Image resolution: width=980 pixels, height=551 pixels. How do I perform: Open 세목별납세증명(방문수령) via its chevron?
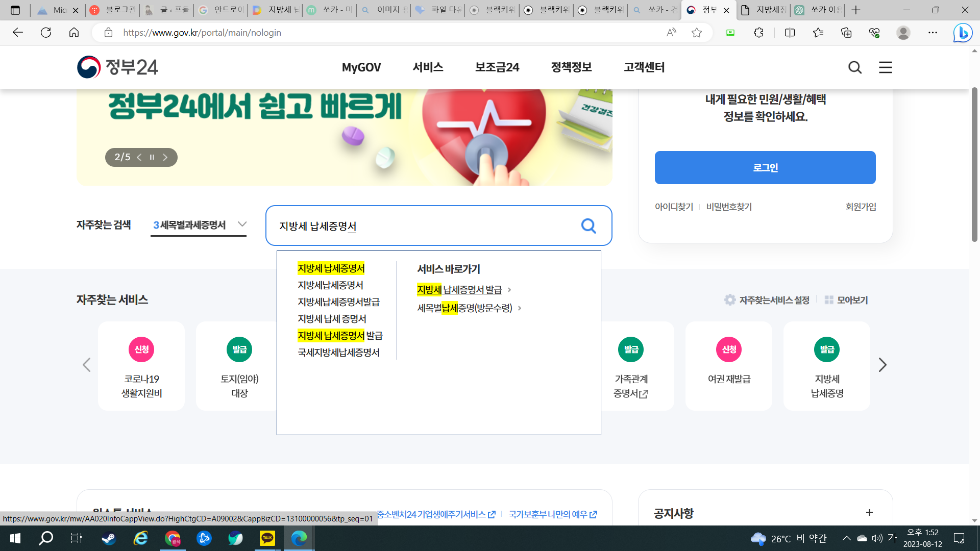pos(520,308)
